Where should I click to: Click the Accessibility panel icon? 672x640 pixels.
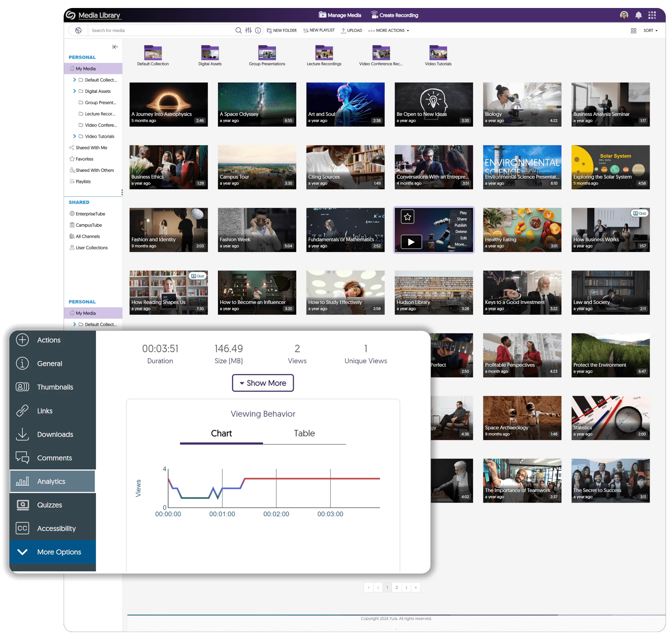(22, 528)
